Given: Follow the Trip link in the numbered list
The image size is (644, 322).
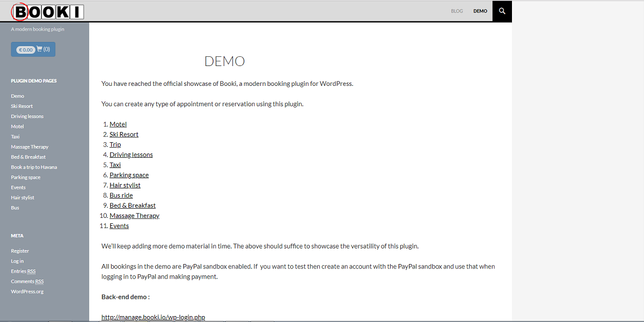Looking at the screenshot, I should [x=115, y=145].
